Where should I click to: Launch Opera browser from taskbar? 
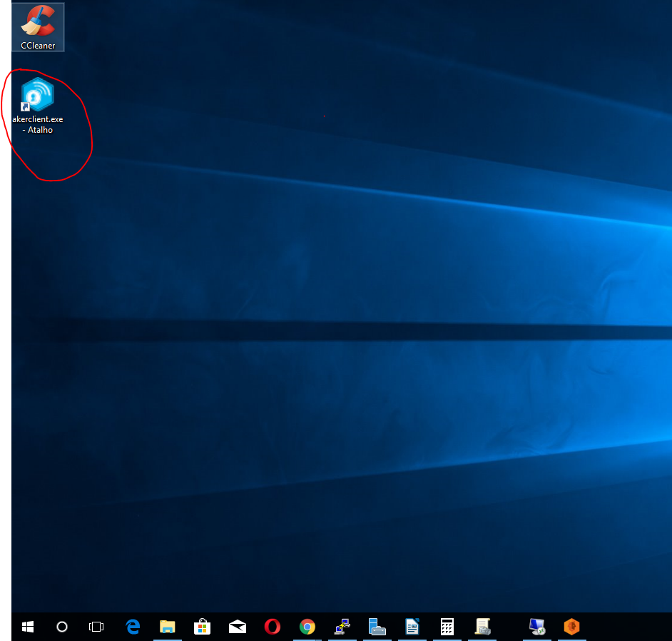pos(273,627)
